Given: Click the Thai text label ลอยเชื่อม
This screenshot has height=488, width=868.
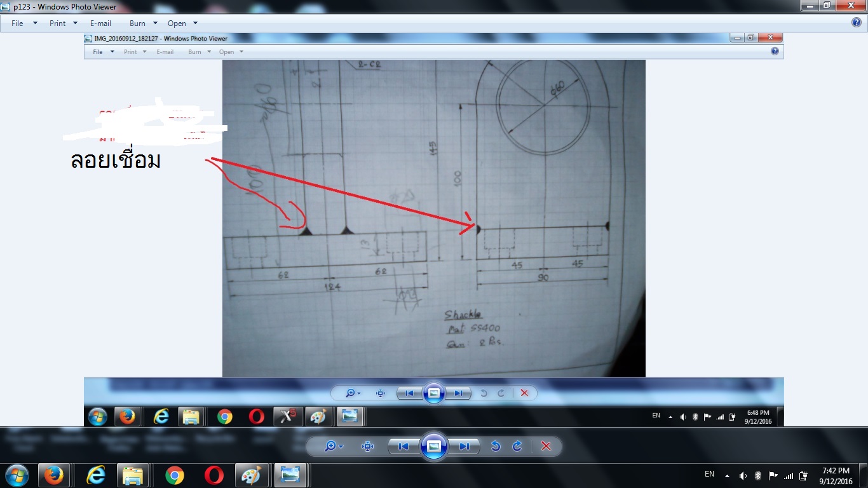Looking at the screenshot, I should (116, 160).
